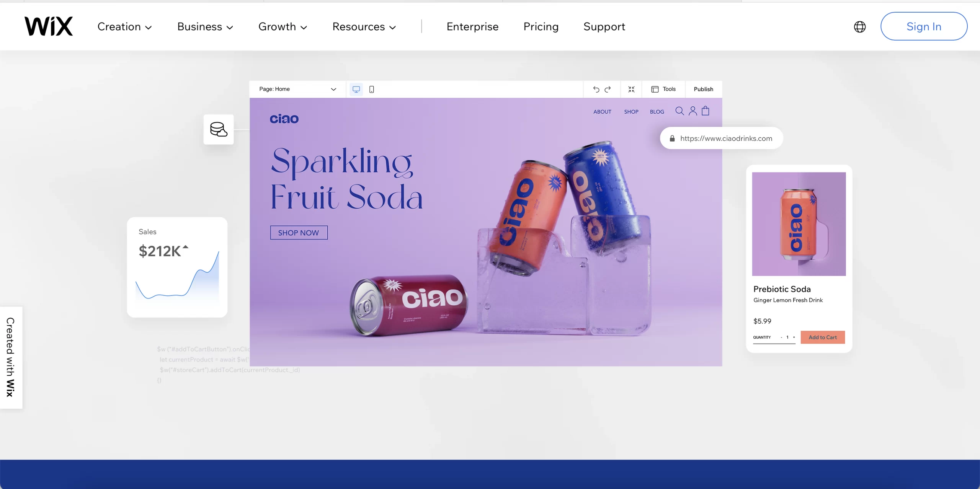The width and height of the screenshot is (980, 489).
Task: Click the sales graph thumbnail
Action: coord(177,267)
